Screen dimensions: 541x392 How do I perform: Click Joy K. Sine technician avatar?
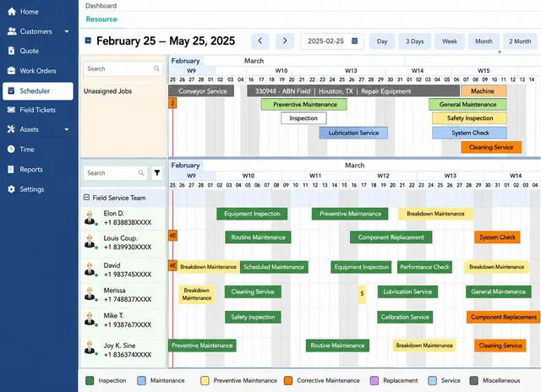(x=90, y=349)
